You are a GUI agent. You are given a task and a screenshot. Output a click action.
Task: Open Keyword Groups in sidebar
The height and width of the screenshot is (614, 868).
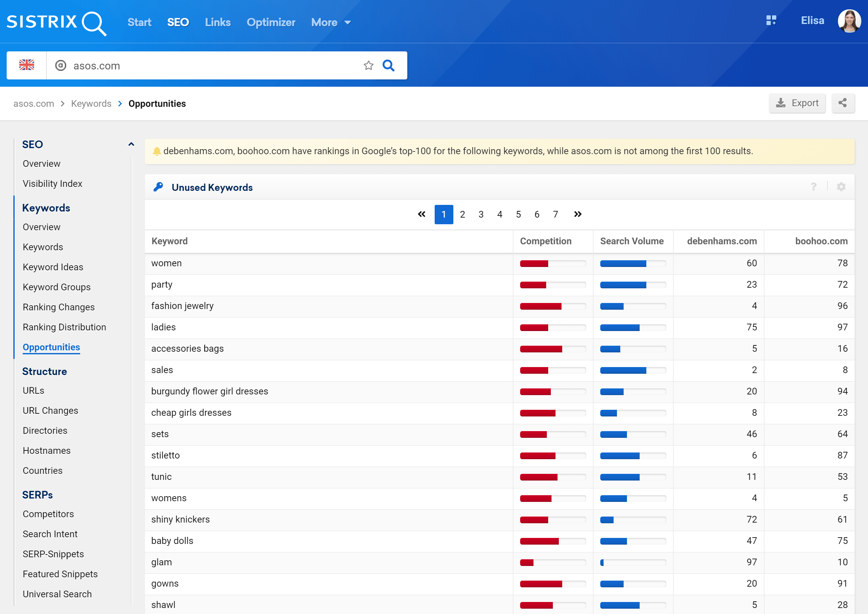coord(57,287)
